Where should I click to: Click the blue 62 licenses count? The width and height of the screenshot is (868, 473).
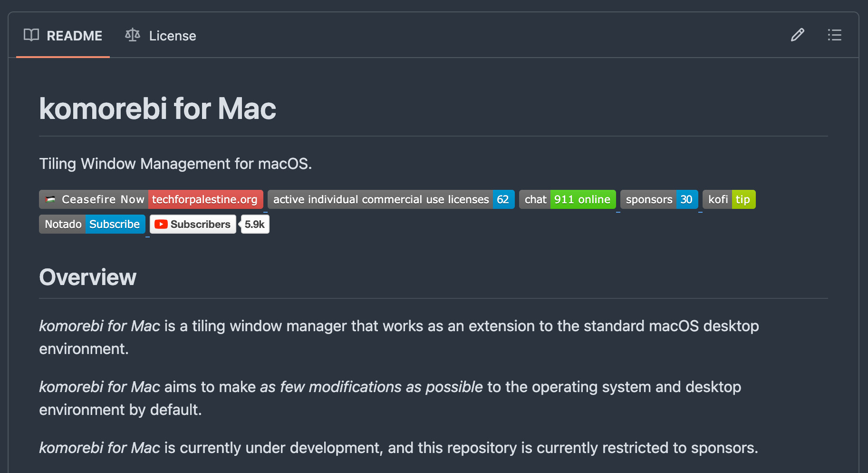503,199
